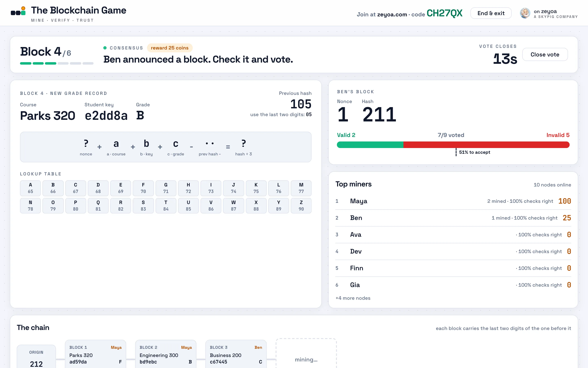The width and height of the screenshot is (588, 368).
Task: Select lookup table cell M 77
Action: (x=301, y=188)
